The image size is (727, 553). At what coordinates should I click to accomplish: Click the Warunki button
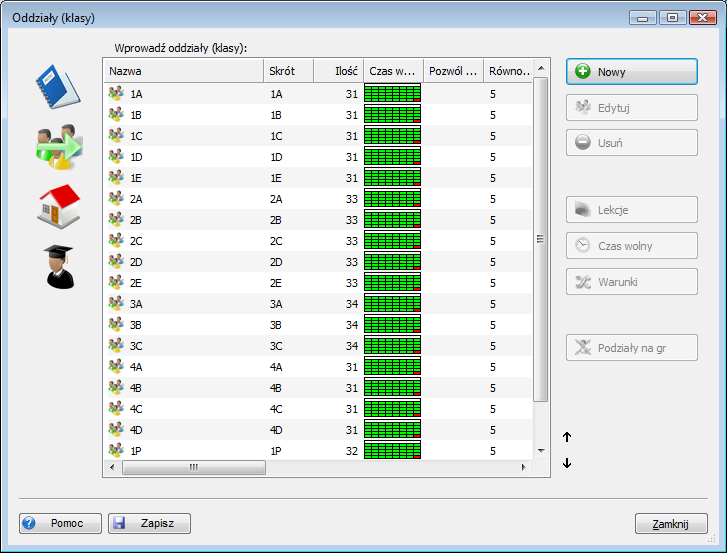[x=631, y=282]
